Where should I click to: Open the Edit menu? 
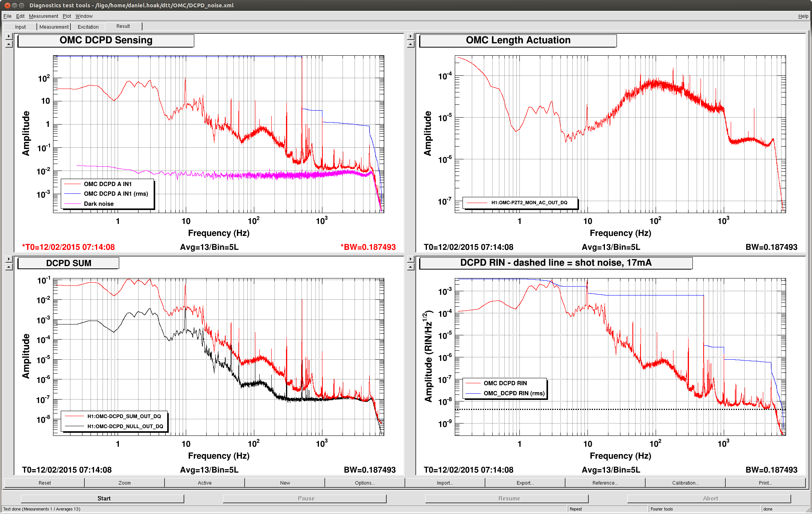click(x=20, y=16)
